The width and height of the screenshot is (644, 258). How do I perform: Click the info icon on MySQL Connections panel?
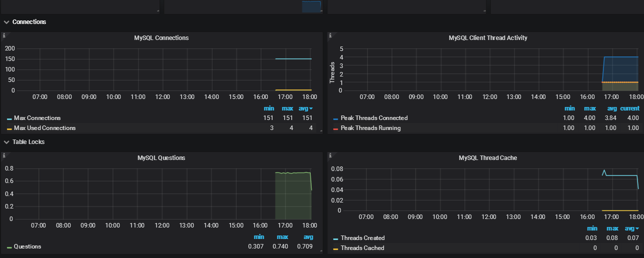(x=4, y=35)
